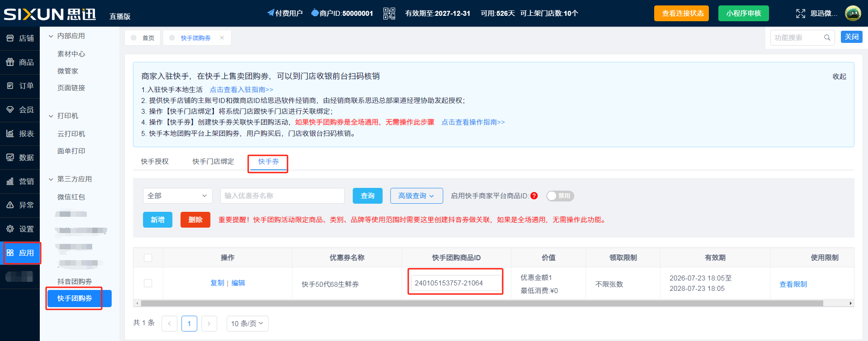The image size is (868, 341).
Task: Click the previous page arrow
Action: pyautogui.click(x=170, y=323)
